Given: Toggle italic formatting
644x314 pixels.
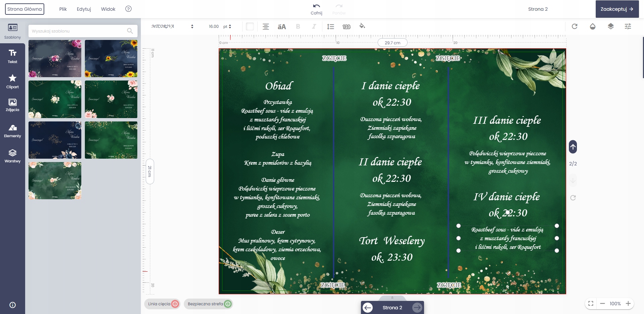Looking at the screenshot, I should 314,27.
